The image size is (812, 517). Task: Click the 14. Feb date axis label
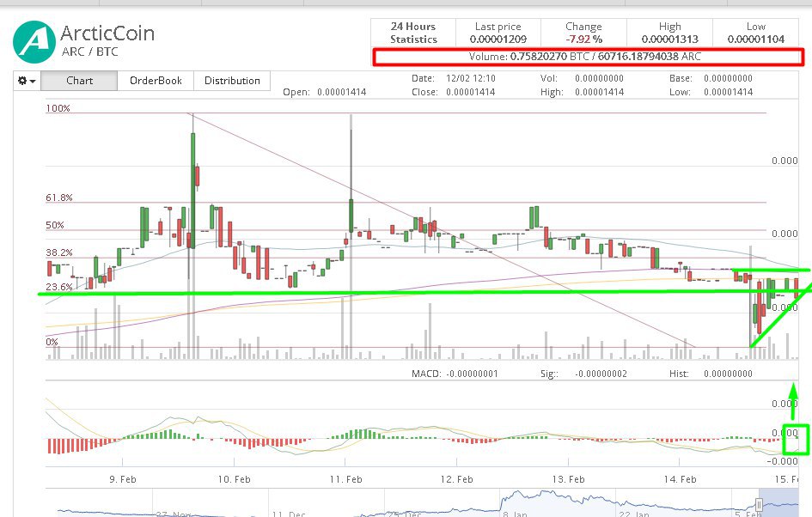coord(680,479)
